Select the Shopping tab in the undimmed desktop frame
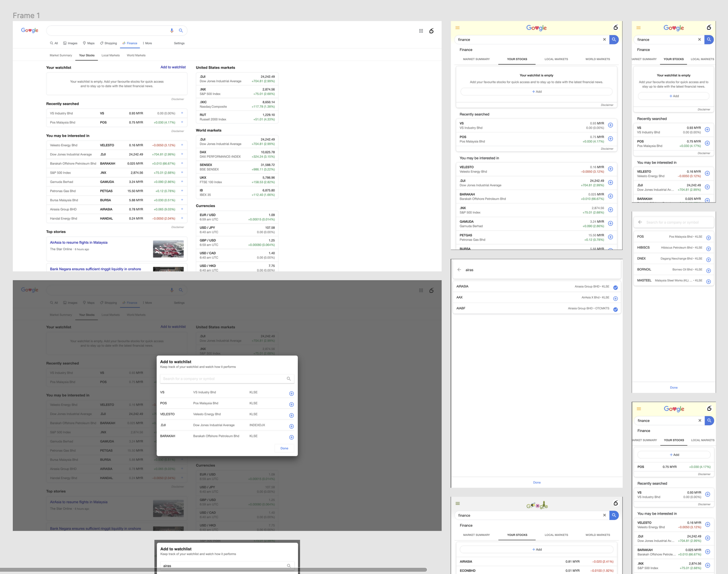 click(108, 43)
